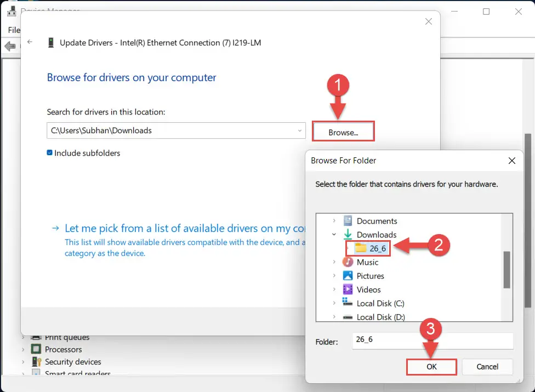This screenshot has height=392, width=535.
Task: Open 'Let me pick from a list' link
Action: click(x=185, y=228)
